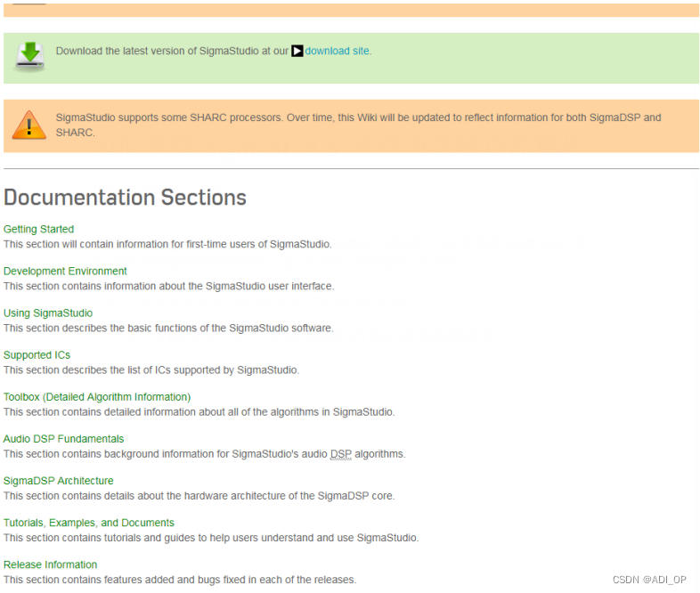
Task: Click the Documentation Sections heading
Action: [125, 197]
